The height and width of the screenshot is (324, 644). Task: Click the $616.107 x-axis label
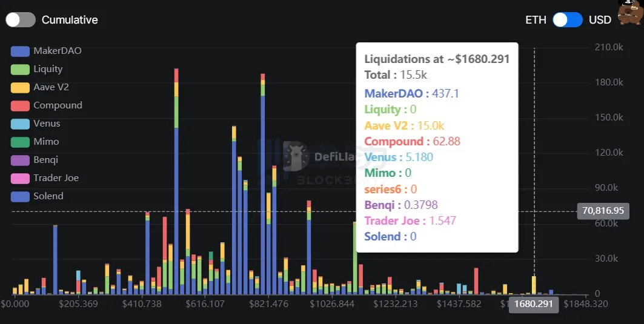[x=205, y=304]
